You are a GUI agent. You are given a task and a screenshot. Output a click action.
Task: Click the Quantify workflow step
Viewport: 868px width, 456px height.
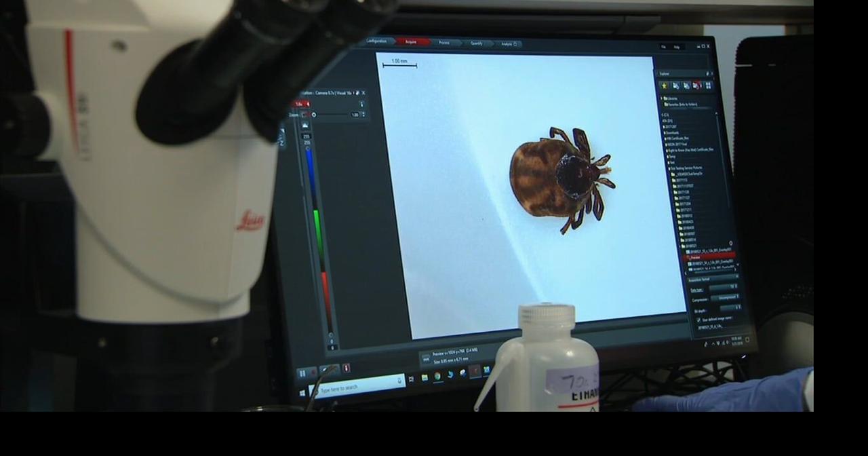pos(477,43)
